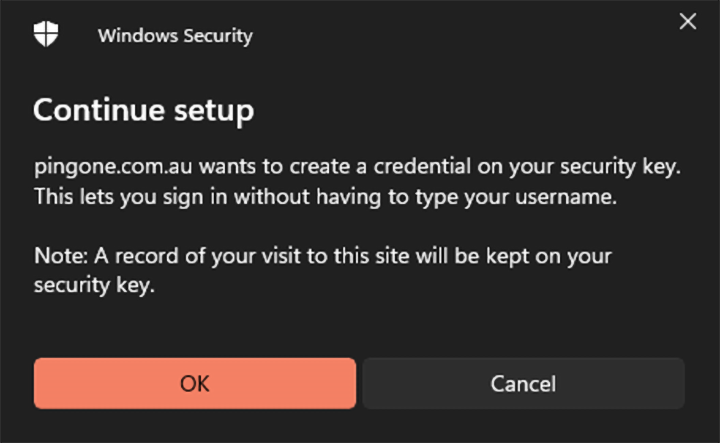The width and height of the screenshot is (720, 443).
Task: Confirm credential creation with OK
Action: pyautogui.click(x=195, y=384)
